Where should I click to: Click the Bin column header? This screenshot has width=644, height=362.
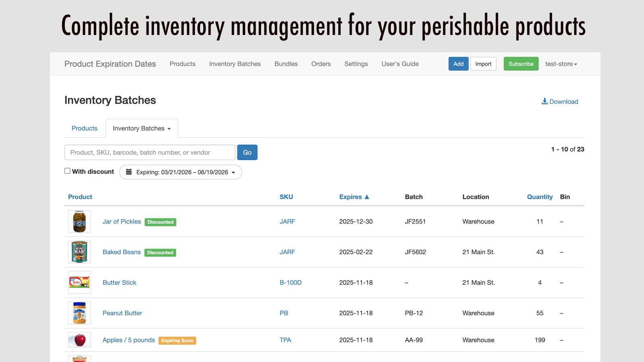coord(565,197)
